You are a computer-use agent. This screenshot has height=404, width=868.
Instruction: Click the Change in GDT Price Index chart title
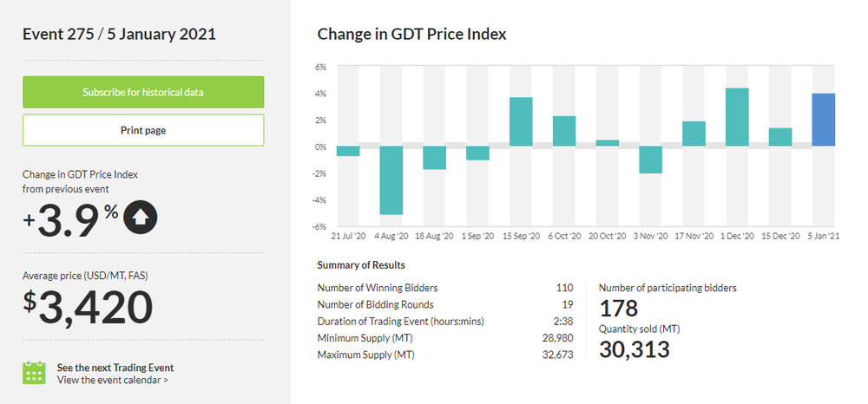[x=411, y=35]
